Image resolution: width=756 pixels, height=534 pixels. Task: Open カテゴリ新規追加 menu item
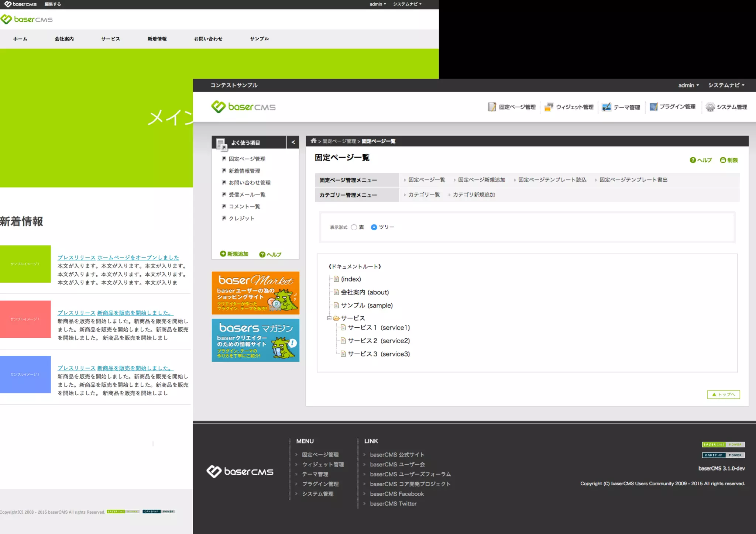pyautogui.click(x=474, y=194)
